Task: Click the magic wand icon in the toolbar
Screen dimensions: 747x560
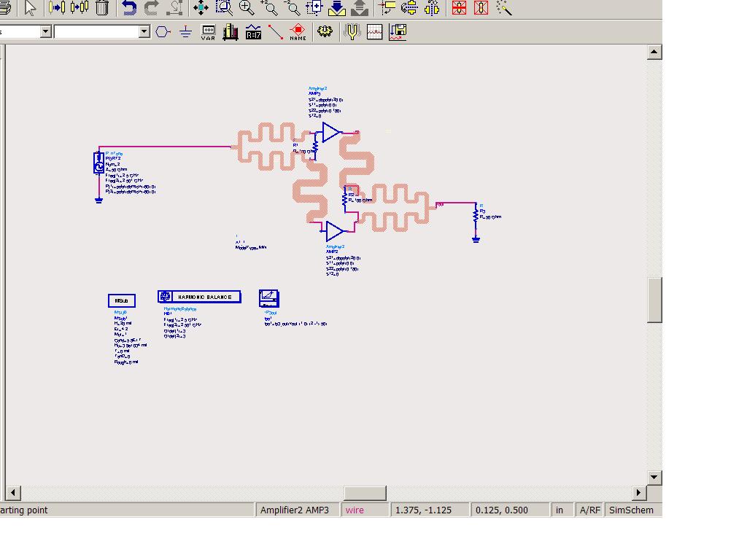Action: (x=504, y=8)
